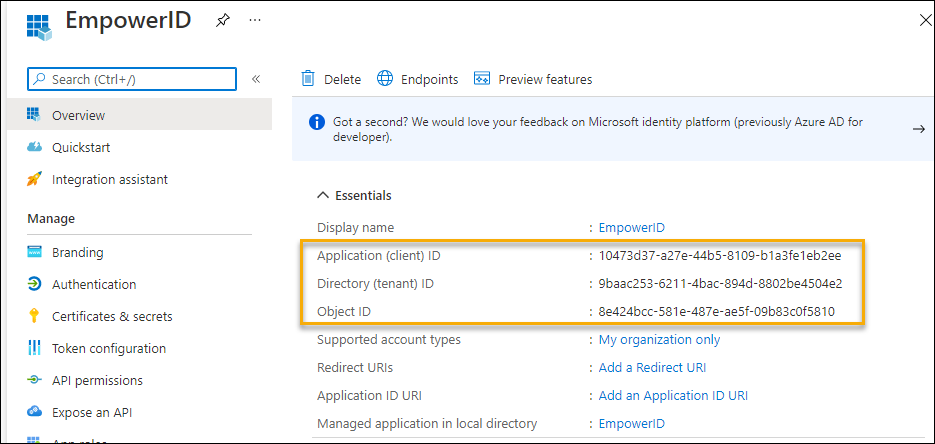935x444 pixels.
Task: Pin the EmpowerID app registration
Action: point(222,21)
